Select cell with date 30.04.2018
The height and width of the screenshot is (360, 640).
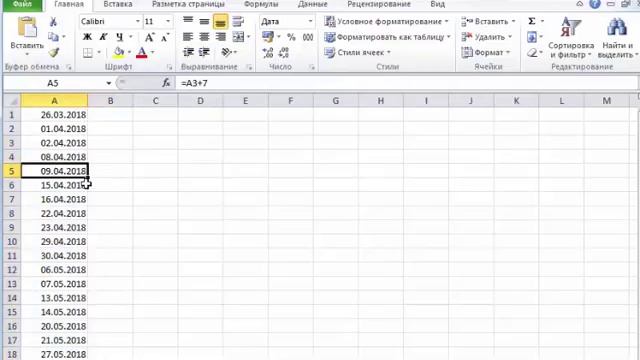tap(54, 256)
